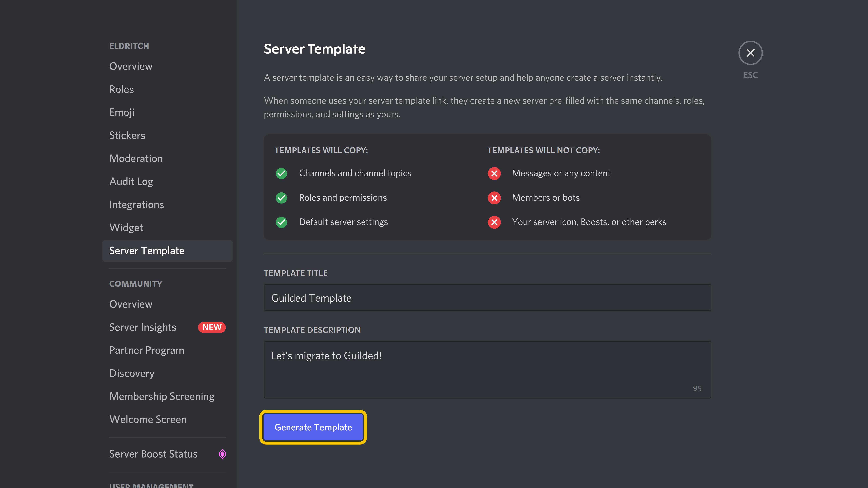Click the NEW badge icon on Server Insights
The height and width of the screenshot is (488, 868).
tap(212, 327)
